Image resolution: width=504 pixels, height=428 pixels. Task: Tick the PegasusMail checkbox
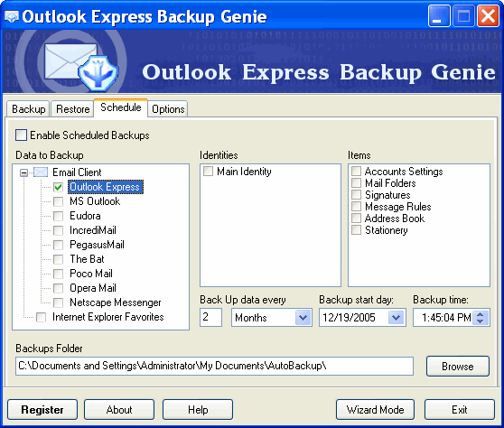tap(58, 245)
